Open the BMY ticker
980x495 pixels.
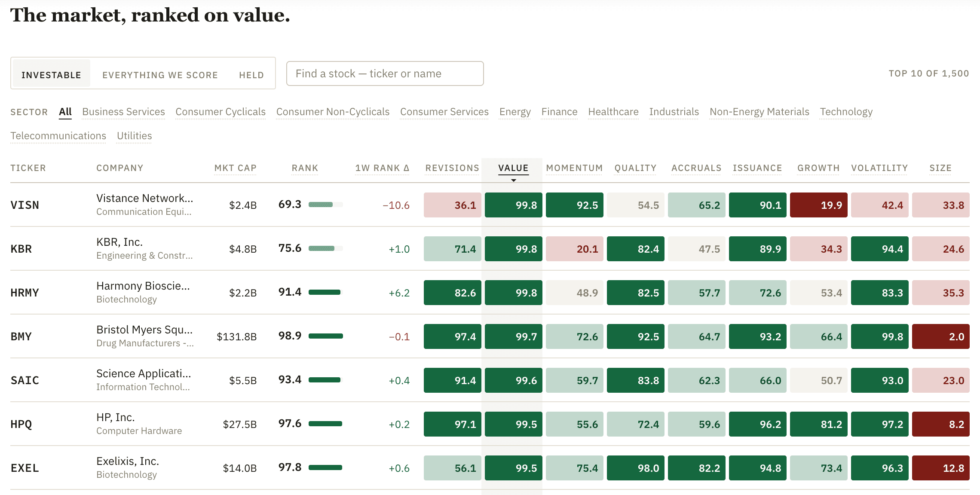click(21, 336)
